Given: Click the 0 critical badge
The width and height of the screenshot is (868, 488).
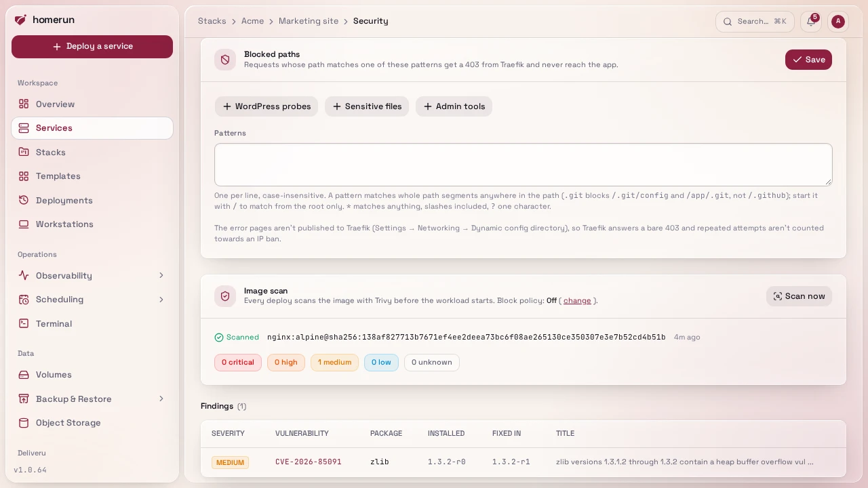Looking at the screenshot, I should 238,363.
